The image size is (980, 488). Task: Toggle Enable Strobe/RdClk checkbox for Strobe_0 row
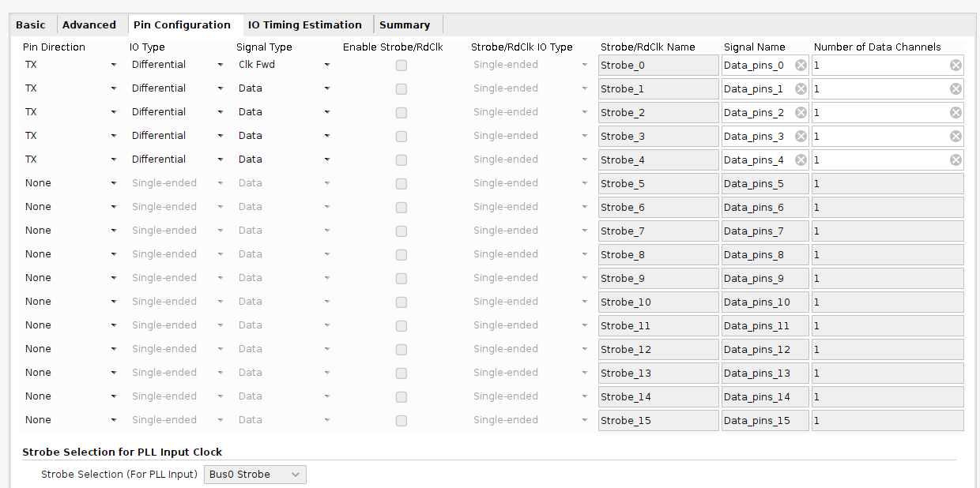pos(401,66)
